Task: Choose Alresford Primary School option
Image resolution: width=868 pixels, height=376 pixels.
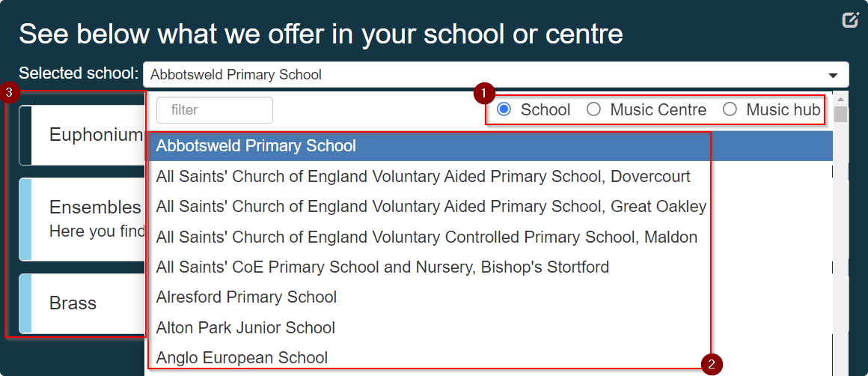Action: [489, 297]
